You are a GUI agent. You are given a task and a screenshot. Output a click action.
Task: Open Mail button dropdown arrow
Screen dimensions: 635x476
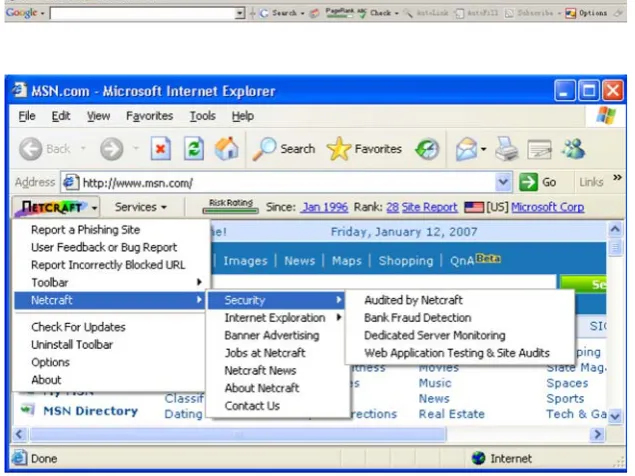click(x=484, y=149)
